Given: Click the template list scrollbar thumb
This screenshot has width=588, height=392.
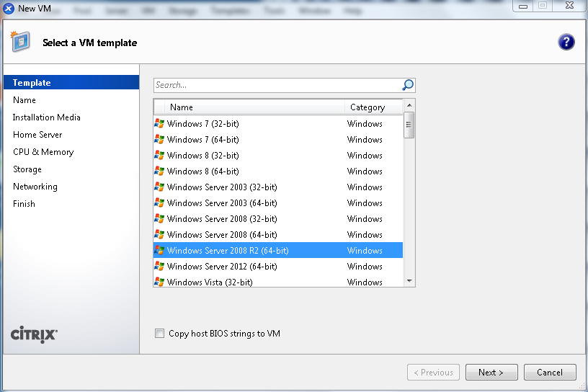Looking at the screenshot, I should click(x=409, y=125).
